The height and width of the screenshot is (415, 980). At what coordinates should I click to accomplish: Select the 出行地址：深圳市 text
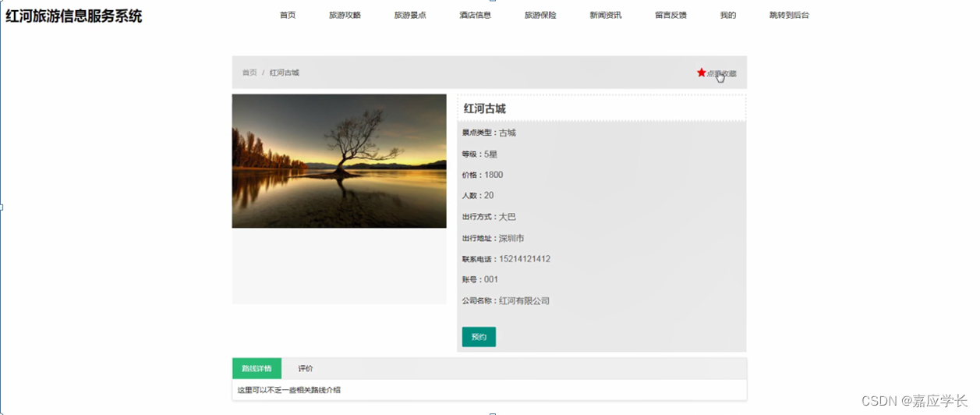pyautogui.click(x=493, y=238)
